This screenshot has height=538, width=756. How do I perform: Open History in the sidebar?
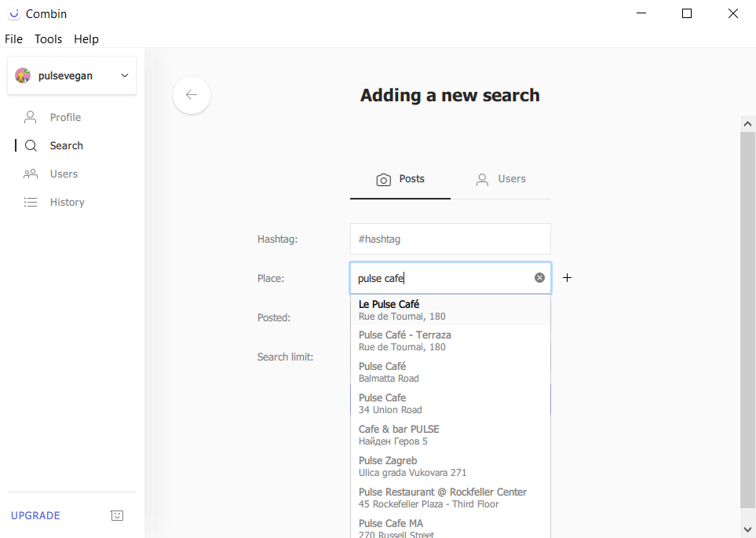click(x=67, y=202)
